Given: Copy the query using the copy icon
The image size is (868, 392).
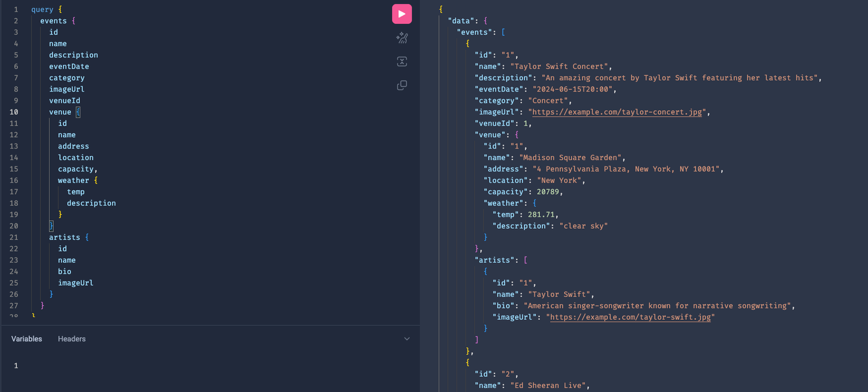Looking at the screenshot, I should pyautogui.click(x=402, y=85).
